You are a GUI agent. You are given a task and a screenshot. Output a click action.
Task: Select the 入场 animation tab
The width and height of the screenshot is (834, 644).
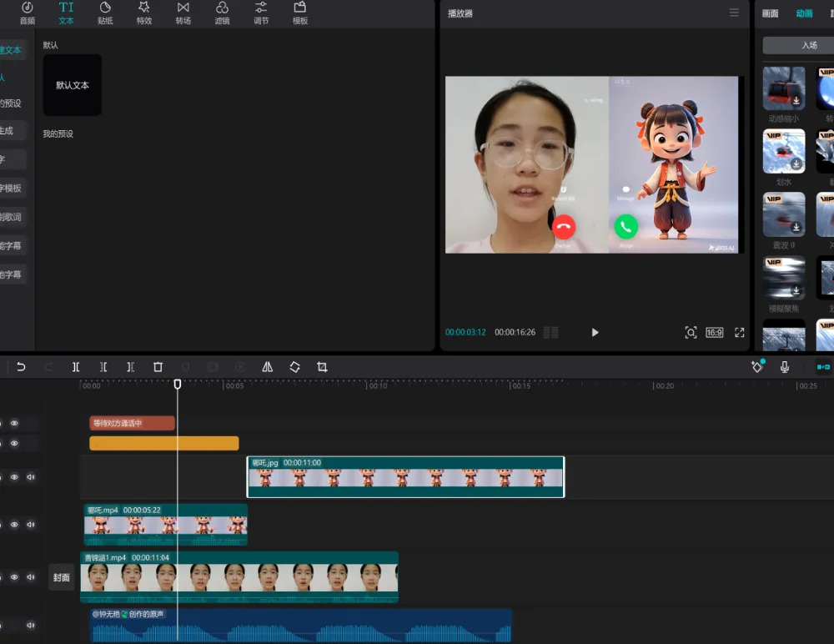[x=808, y=45]
